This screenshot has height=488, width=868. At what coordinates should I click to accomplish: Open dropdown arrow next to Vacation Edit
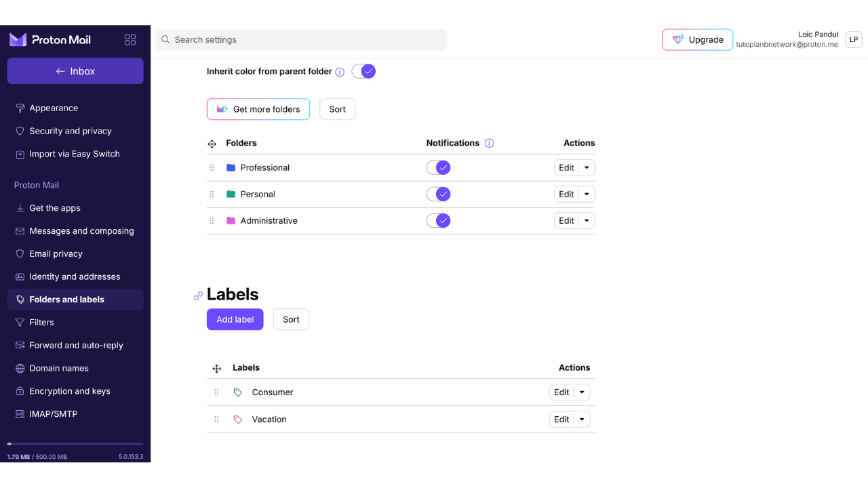point(582,420)
